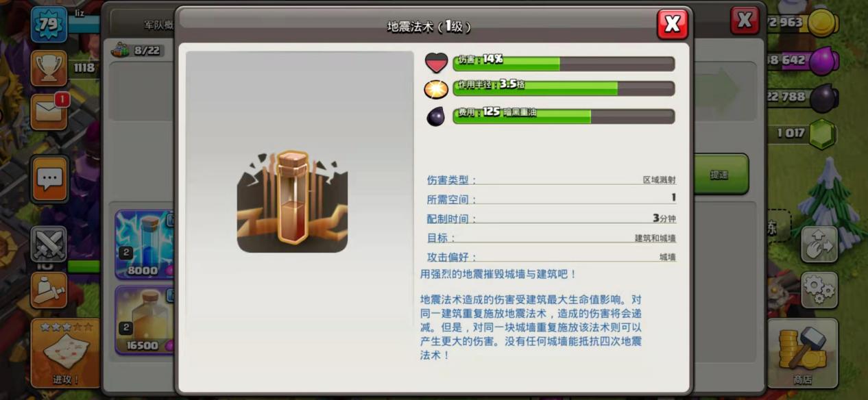Open the chat speech bubble icon
The image size is (868, 400).
[x=49, y=179]
